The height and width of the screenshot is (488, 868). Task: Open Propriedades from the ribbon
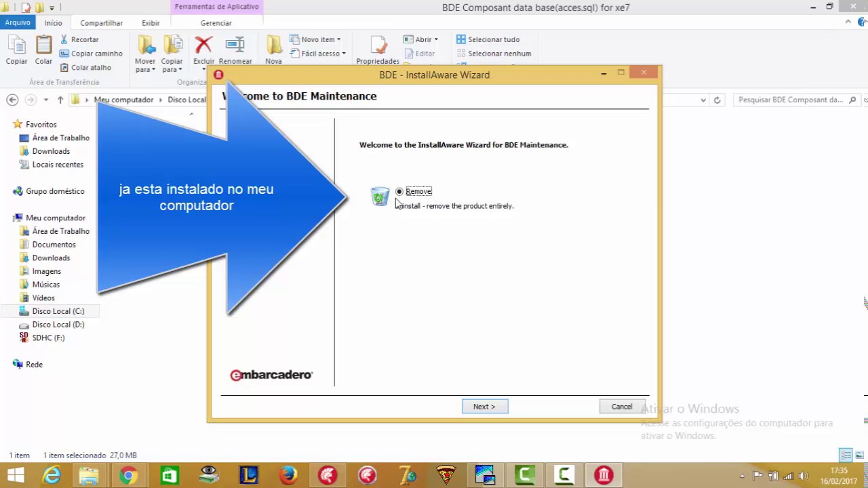378,50
